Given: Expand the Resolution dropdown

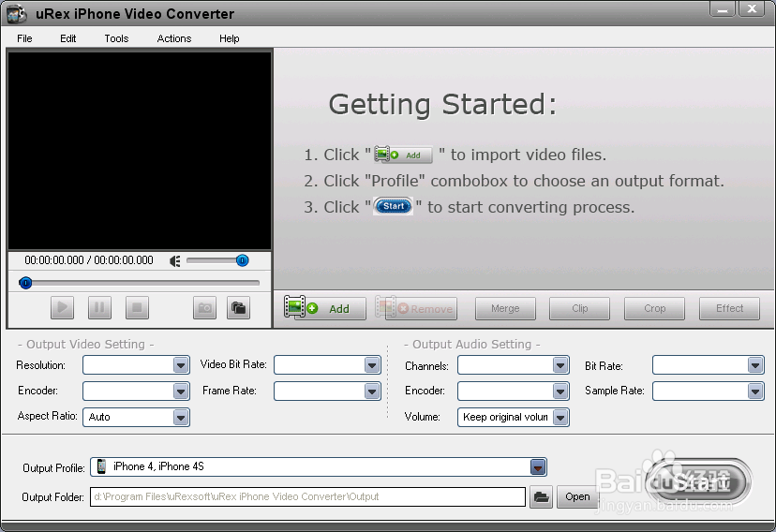Looking at the screenshot, I should (181, 365).
